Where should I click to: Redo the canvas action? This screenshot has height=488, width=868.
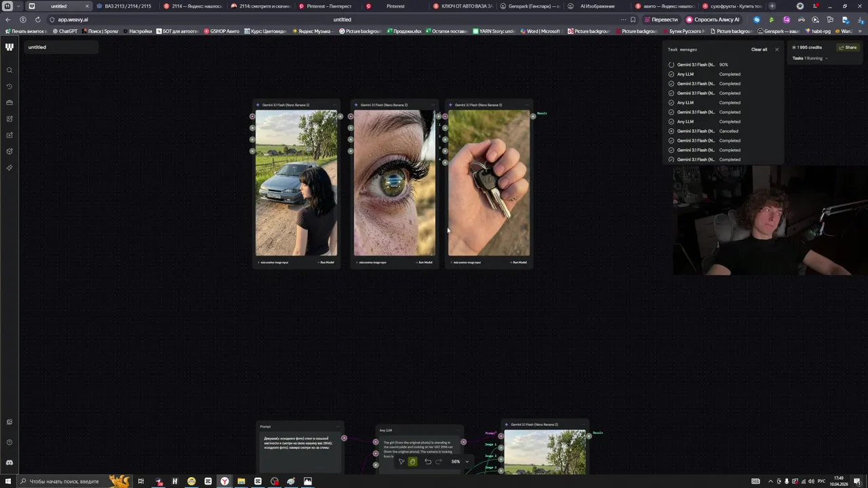click(x=439, y=462)
